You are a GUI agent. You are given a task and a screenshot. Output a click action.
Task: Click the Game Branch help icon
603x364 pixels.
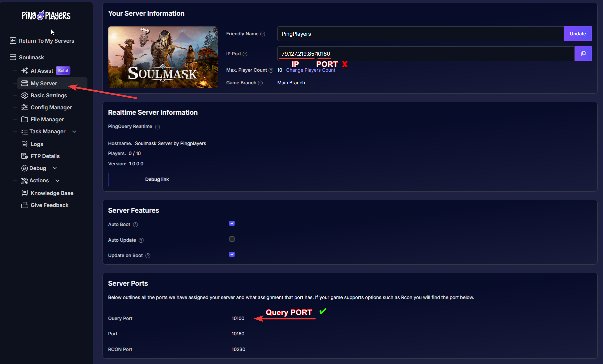[x=260, y=83]
